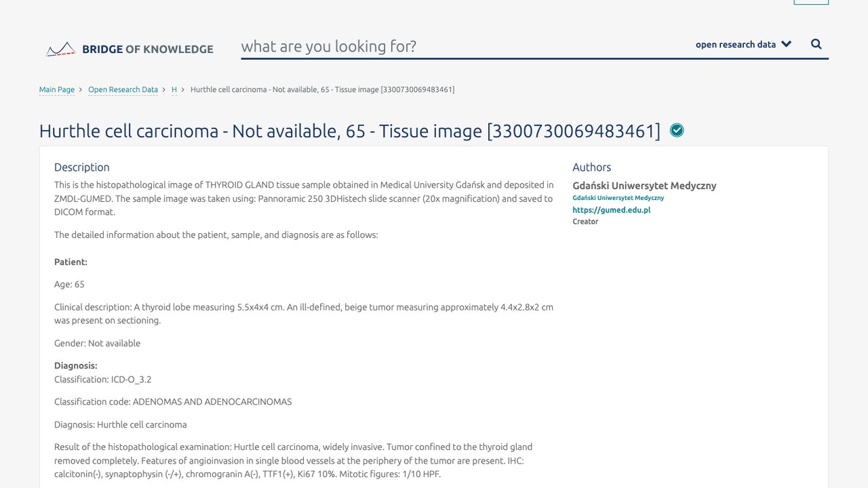Screen dimensions: 868x488
Task: Click the magnifying glass search icon
Action: (816, 44)
